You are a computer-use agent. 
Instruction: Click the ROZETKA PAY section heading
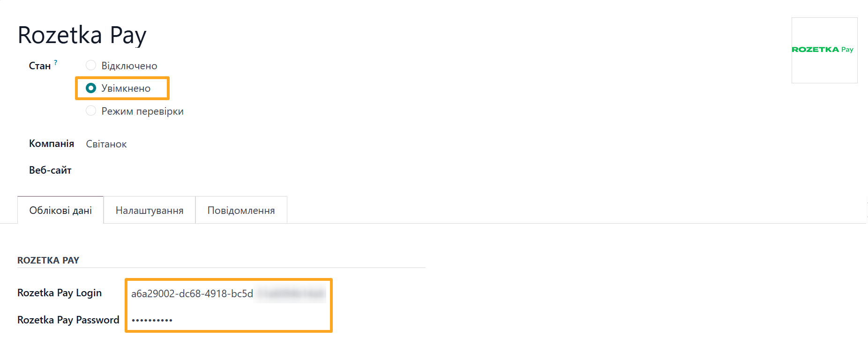point(48,260)
